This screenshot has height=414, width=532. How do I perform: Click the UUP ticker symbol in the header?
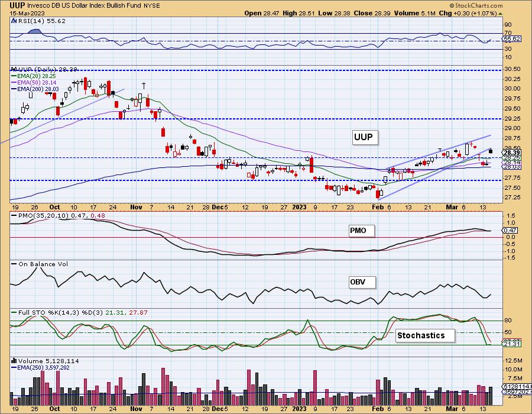click(x=17, y=5)
